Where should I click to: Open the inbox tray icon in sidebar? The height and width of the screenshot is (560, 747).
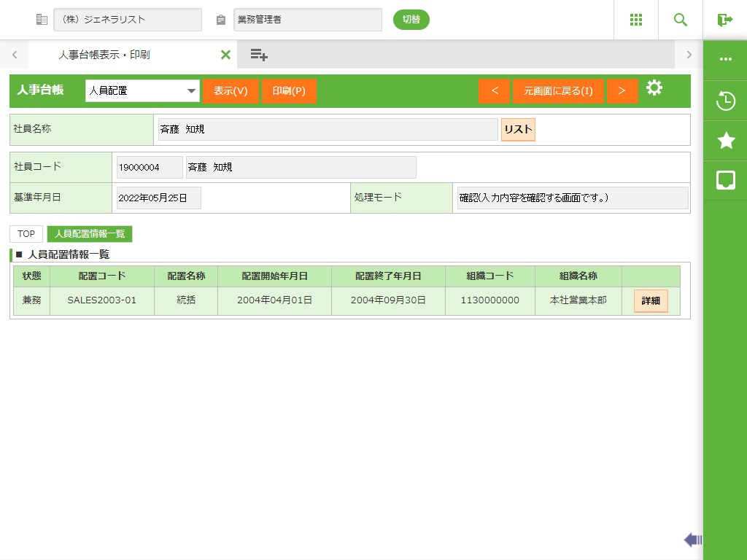click(725, 180)
